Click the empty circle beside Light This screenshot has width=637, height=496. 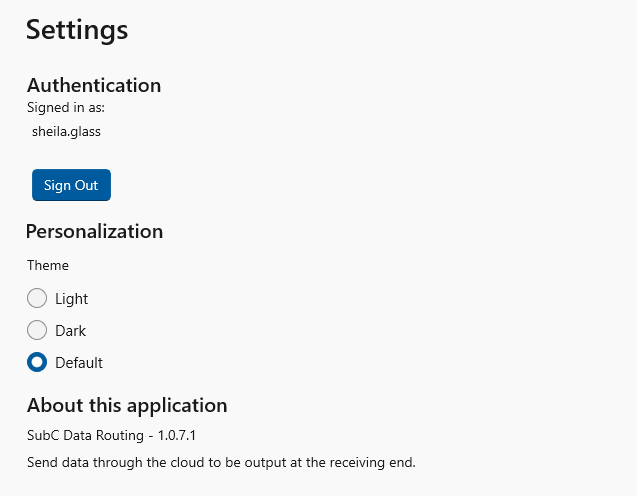(x=37, y=298)
